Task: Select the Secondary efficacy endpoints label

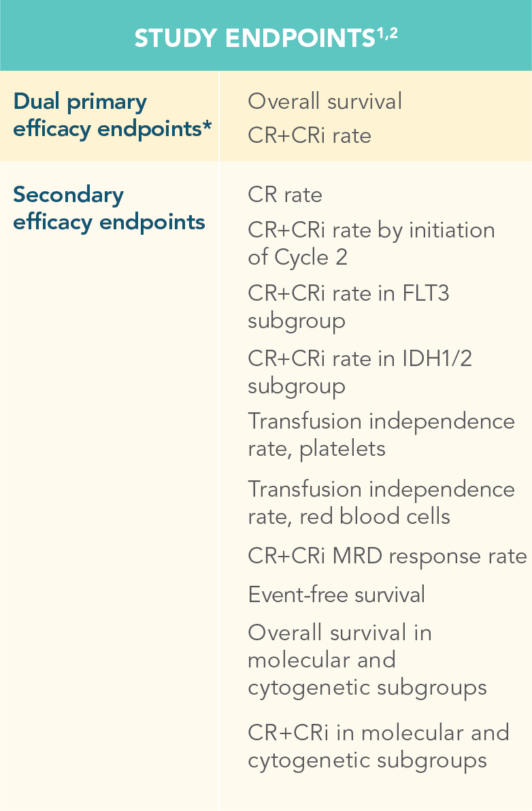Action: [x=108, y=208]
